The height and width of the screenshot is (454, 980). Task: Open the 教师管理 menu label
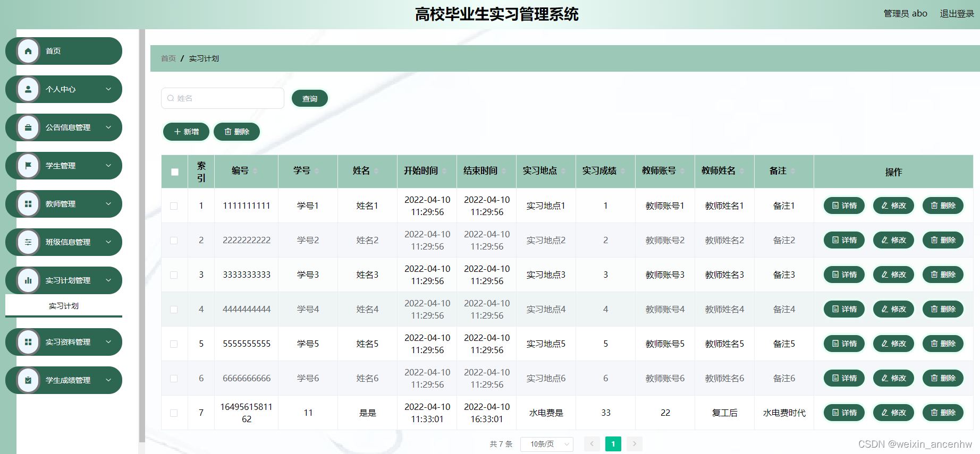[x=61, y=204]
